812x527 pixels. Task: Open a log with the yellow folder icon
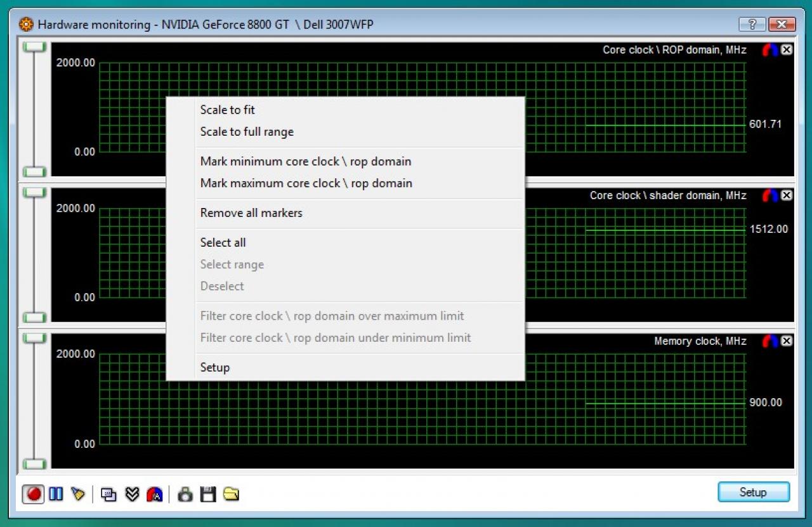coord(231,494)
